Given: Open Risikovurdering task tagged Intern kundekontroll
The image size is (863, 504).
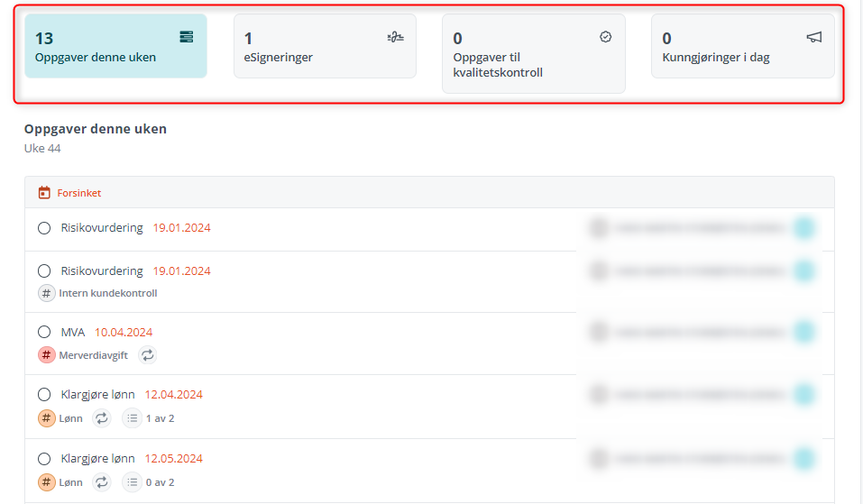Looking at the screenshot, I should (102, 270).
